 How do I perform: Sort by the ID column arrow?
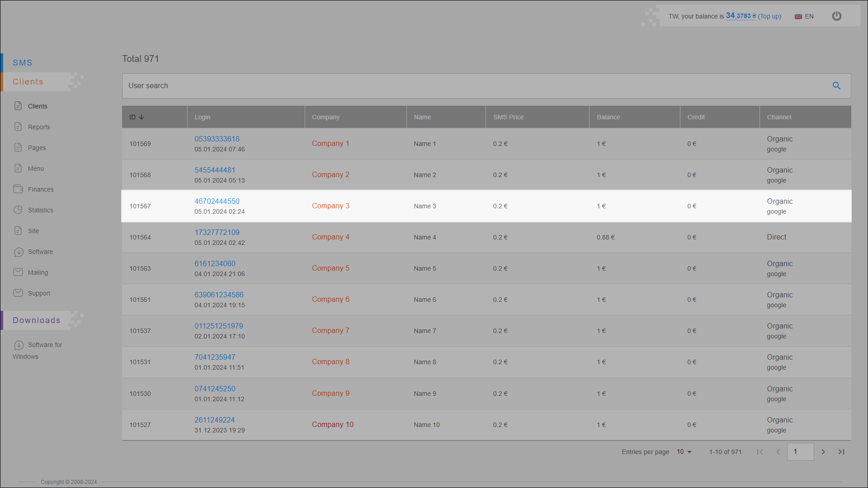pos(142,117)
